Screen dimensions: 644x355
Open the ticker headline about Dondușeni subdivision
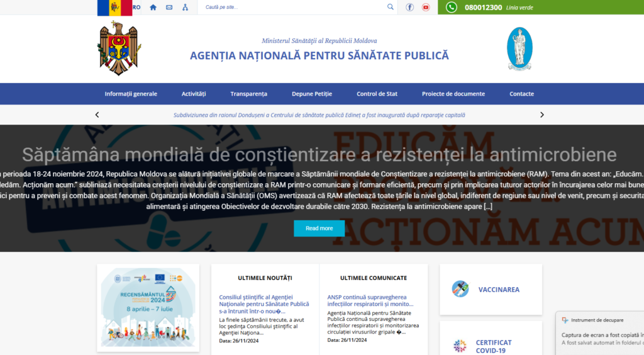pos(319,115)
